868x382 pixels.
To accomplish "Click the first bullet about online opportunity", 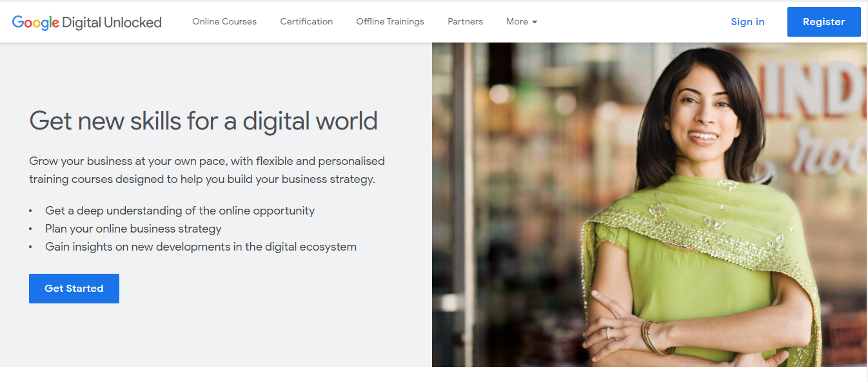I will coord(179,211).
